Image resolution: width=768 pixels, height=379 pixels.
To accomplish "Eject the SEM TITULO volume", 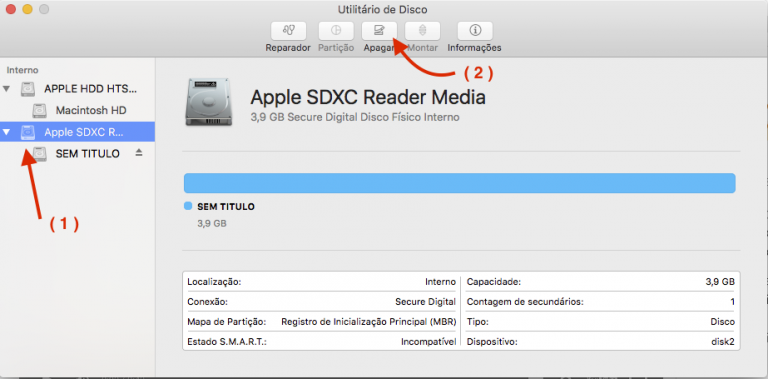I will point(139,153).
